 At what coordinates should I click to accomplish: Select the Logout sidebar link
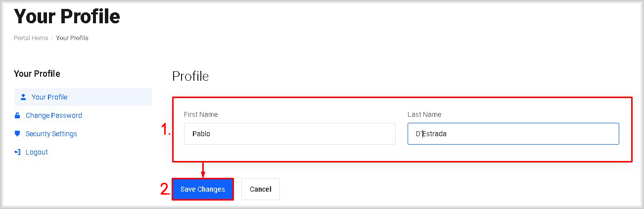click(x=37, y=152)
